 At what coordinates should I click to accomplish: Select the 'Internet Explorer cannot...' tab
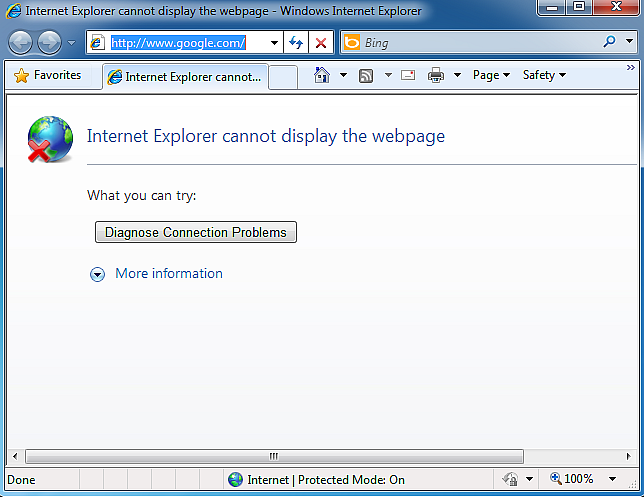[185, 76]
